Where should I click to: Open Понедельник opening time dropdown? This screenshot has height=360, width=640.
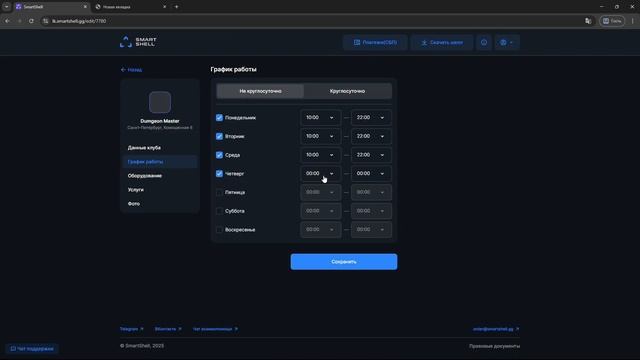click(320, 118)
